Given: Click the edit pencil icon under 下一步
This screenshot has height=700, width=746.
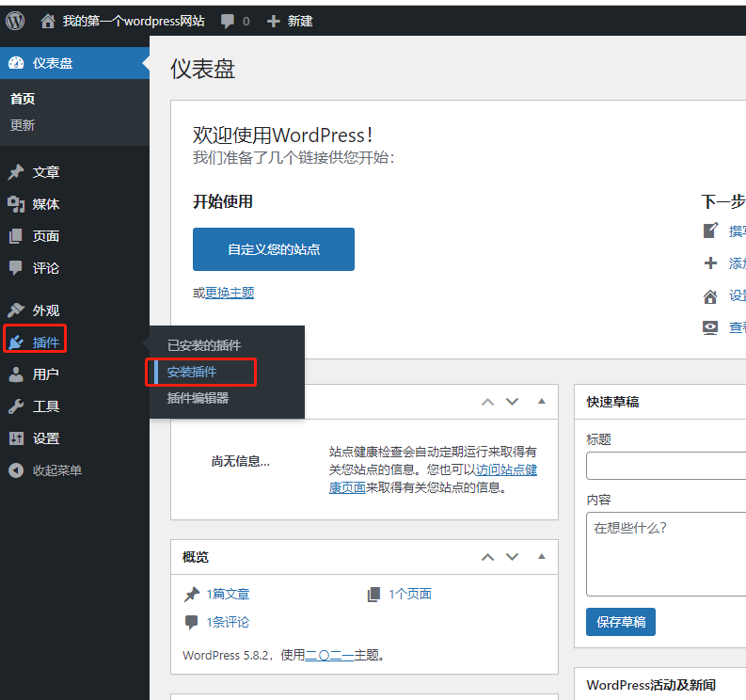Looking at the screenshot, I should click(x=710, y=231).
